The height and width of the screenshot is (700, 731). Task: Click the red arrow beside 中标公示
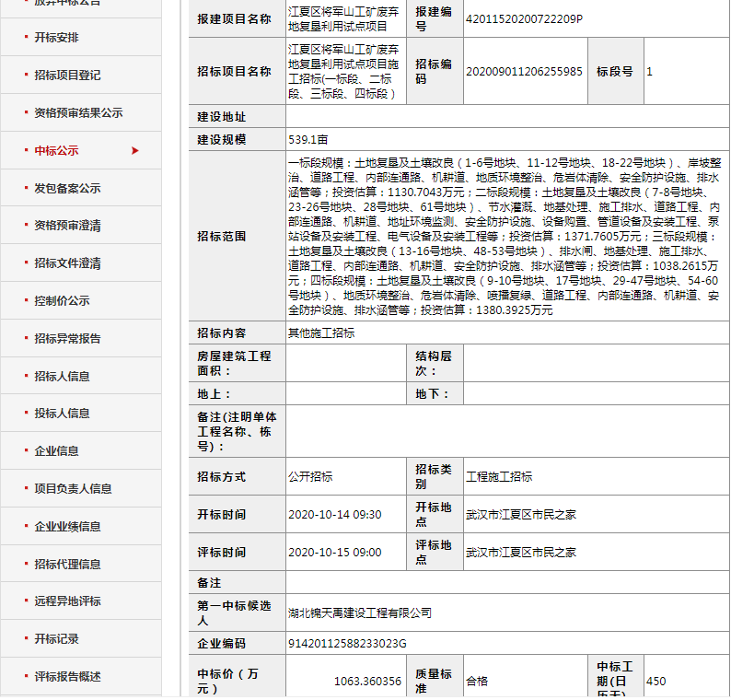pos(136,150)
